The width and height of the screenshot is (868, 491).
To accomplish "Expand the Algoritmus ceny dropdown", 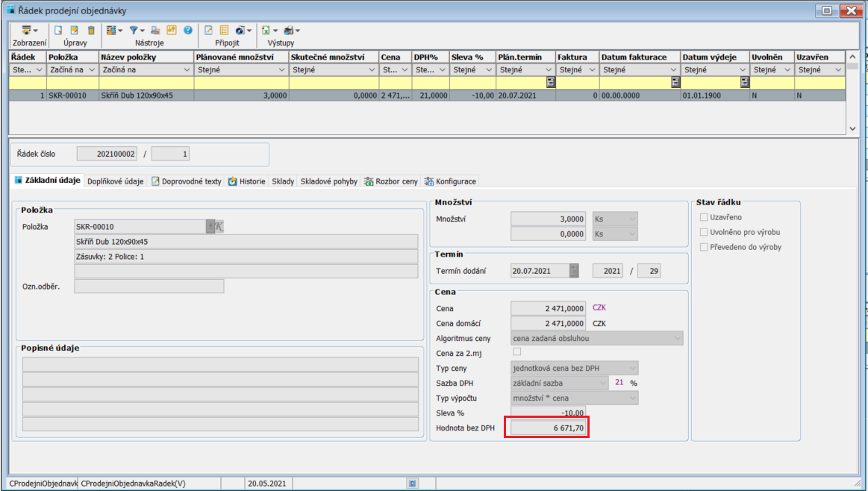I will 677,339.
